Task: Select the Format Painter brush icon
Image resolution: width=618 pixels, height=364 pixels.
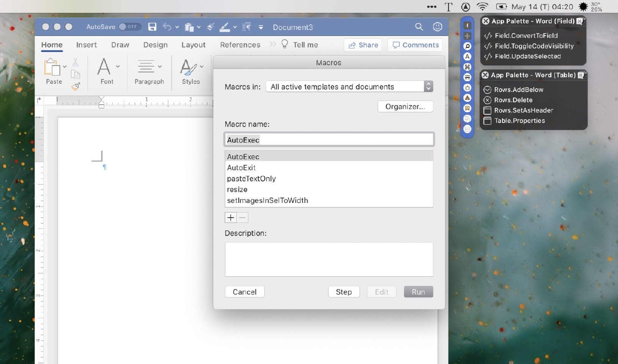Action: 76,87
